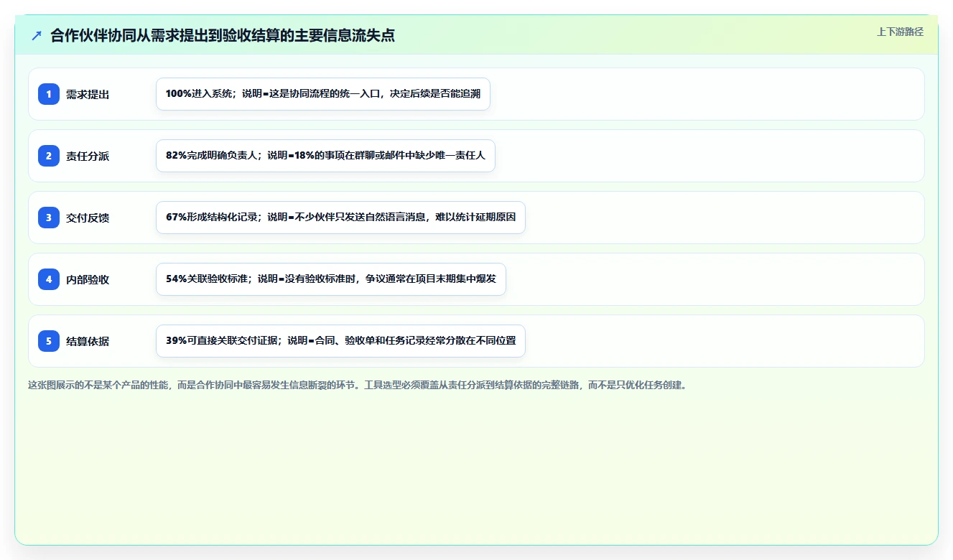Select the step number 1 badge
The width and height of the screenshot is (953, 560).
[x=49, y=94]
